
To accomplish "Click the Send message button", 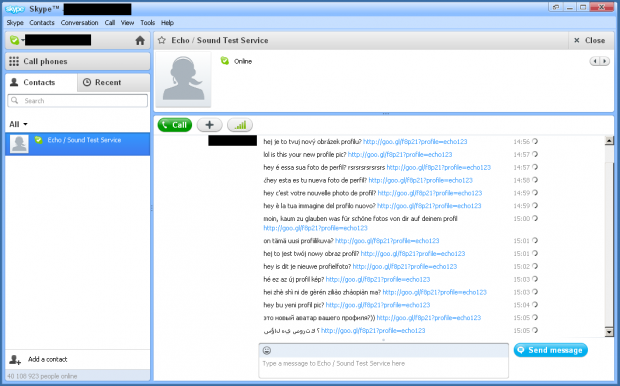I will tap(550, 350).
